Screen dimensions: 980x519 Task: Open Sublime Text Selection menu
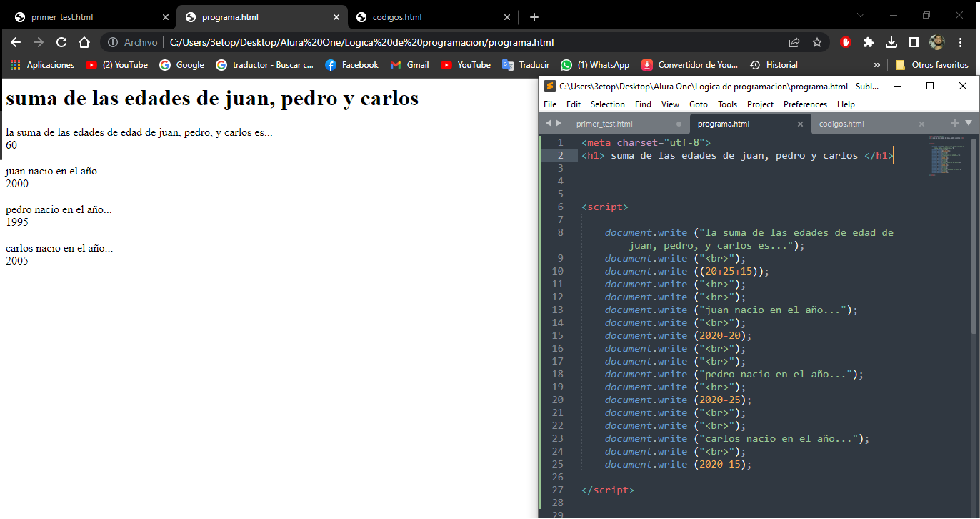coord(608,104)
